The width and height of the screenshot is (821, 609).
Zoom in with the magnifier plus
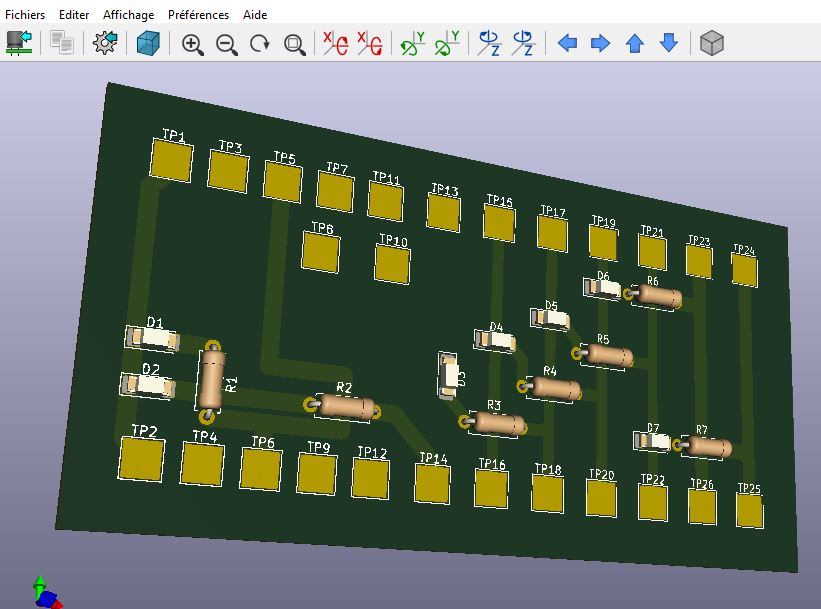click(192, 44)
